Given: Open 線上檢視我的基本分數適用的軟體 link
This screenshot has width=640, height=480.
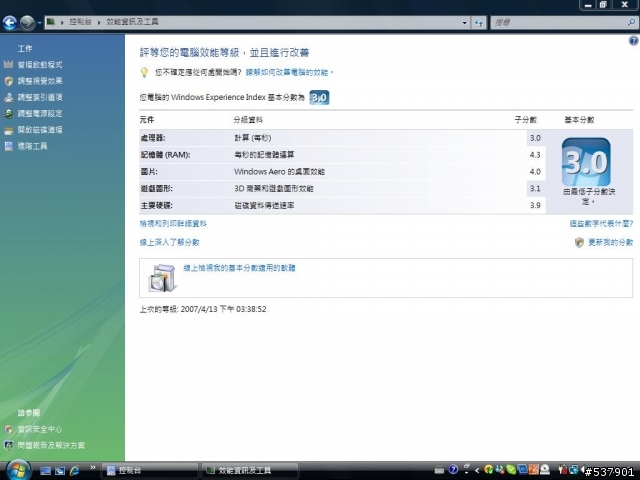Looking at the screenshot, I should pos(239,268).
